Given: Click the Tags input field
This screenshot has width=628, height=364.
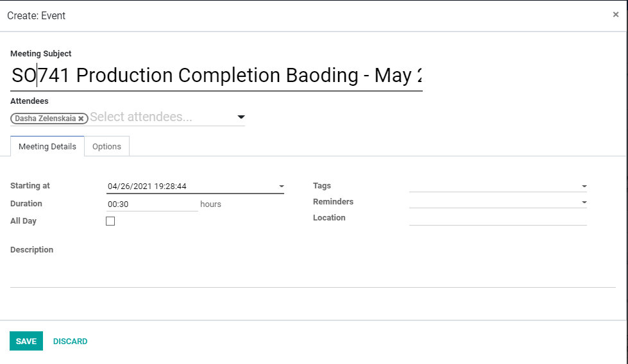Looking at the screenshot, I should pyautogui.click(x=495, y=186).
